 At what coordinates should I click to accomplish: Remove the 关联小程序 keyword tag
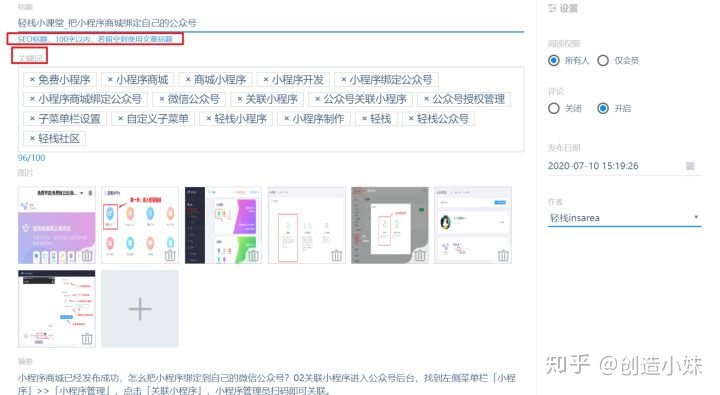(240, 99)
